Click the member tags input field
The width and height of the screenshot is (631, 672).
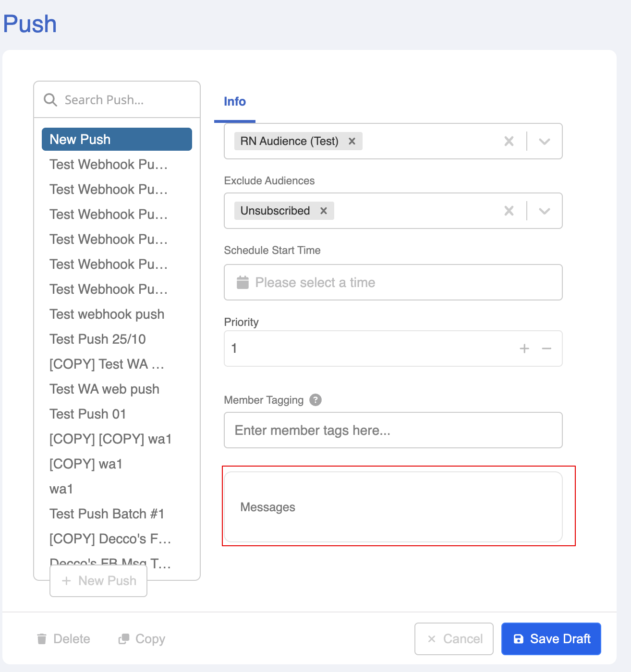[393, 430]
